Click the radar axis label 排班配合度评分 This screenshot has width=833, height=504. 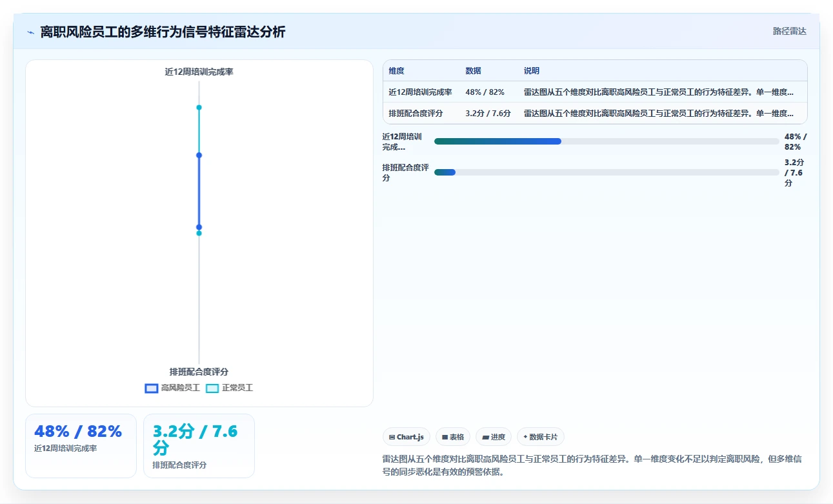click(199, 372)
